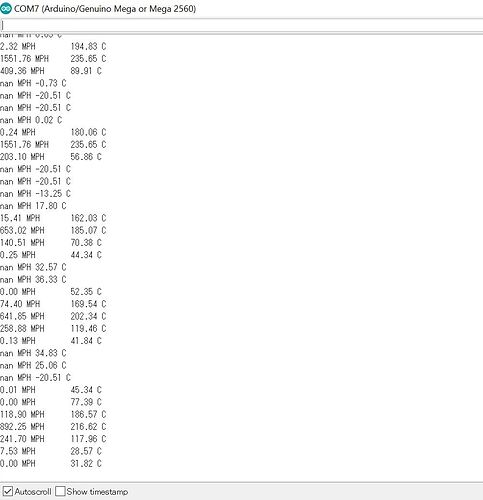This screenshot has height=500, width=483.
Task: Select the line 'nan MPH 0.02 C'
Action: (31, 120)
